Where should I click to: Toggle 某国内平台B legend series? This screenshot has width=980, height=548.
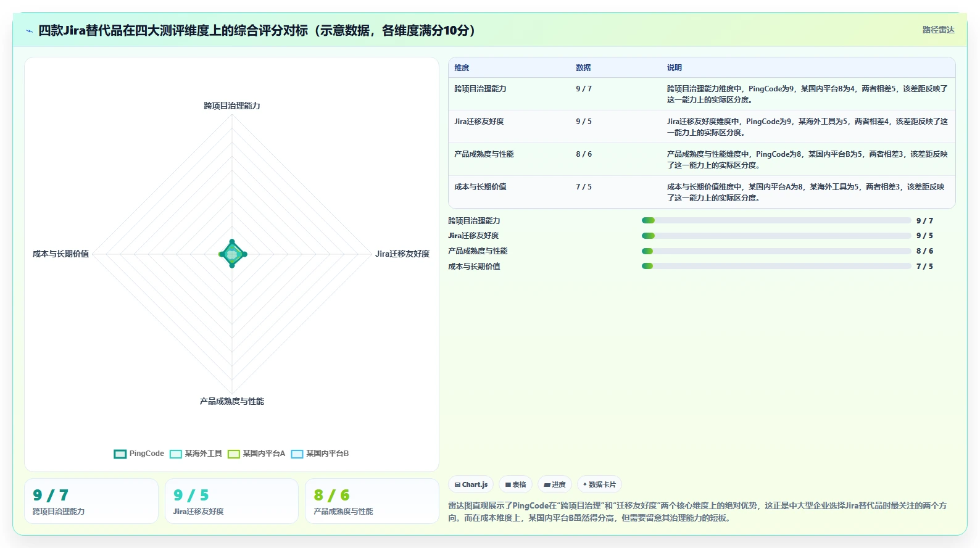coord(320,454)
